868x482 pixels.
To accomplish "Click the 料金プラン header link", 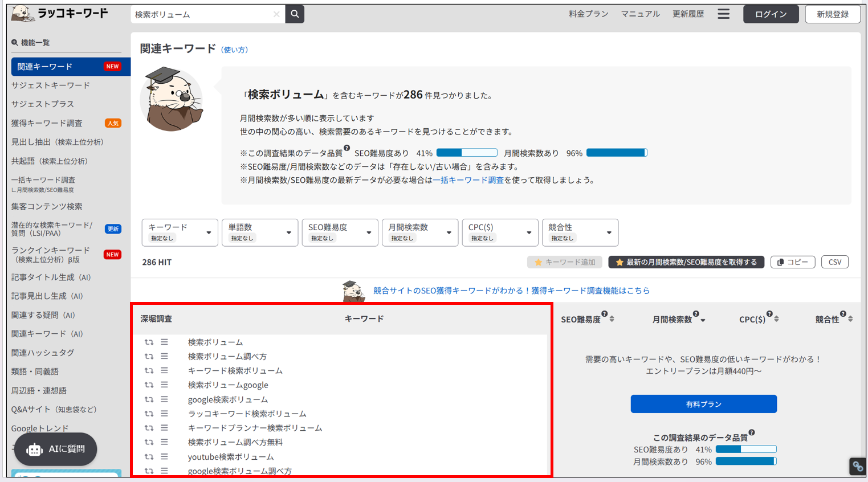I will pos(589,14).
